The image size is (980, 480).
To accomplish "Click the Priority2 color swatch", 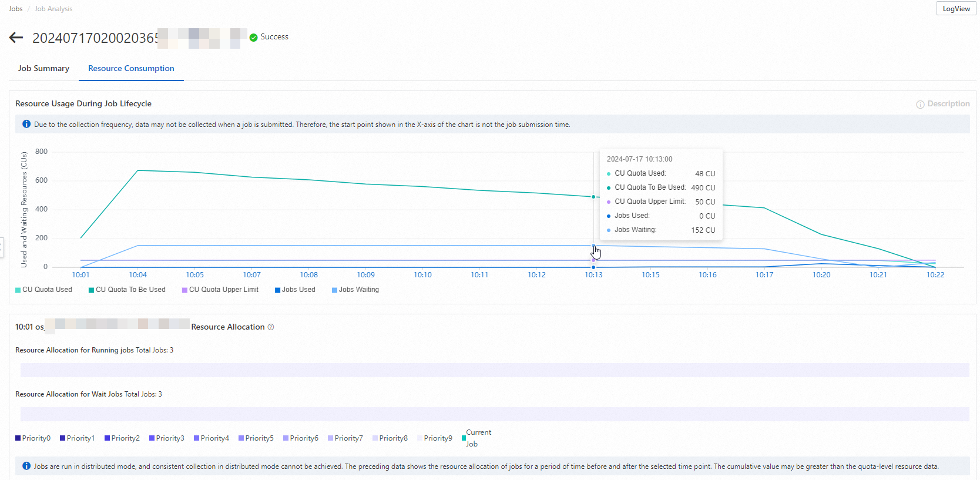I will pyautogui.click(x=108, y=438).
